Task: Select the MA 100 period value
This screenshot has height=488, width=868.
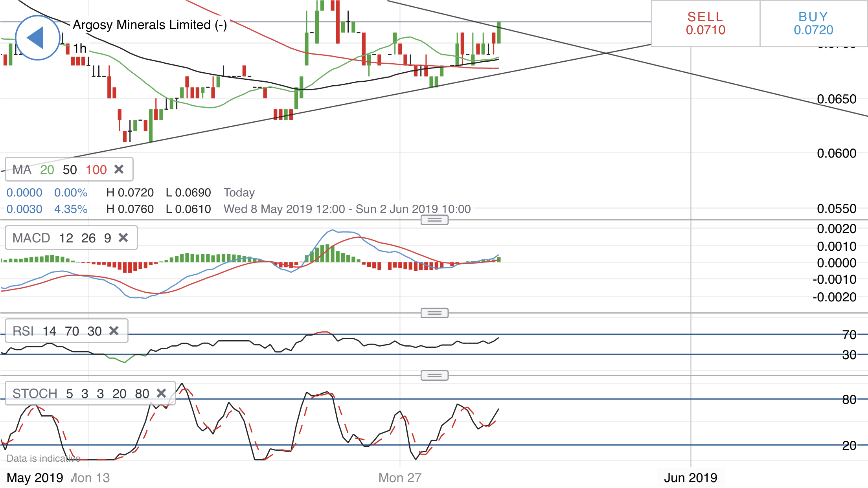Action: [96, 170]
